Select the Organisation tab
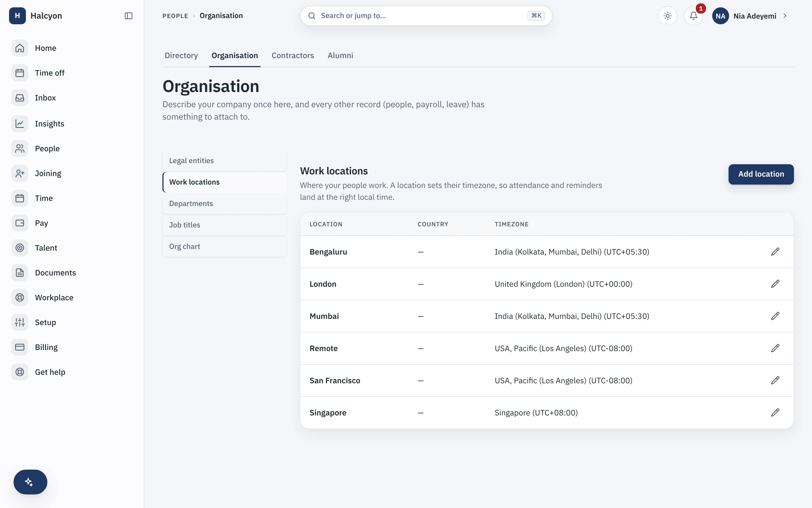 point(235,55)
